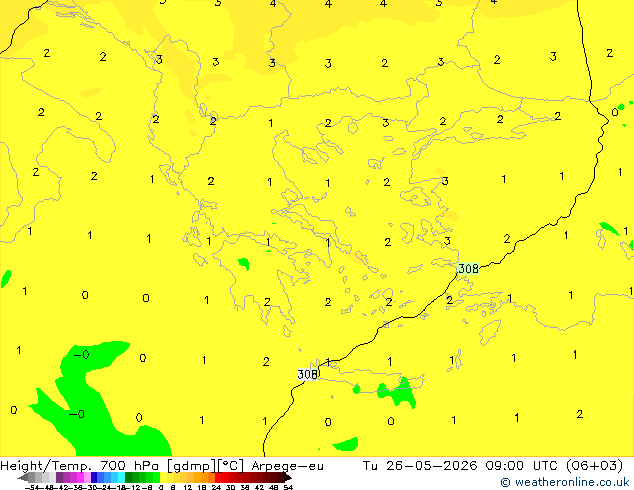This screenshot has width=634, height=490.
Task: Click the 'Tu 26-05-2026 09:00 UTC' timestamp
Action: pyautogui.click(x=460, y=466)
